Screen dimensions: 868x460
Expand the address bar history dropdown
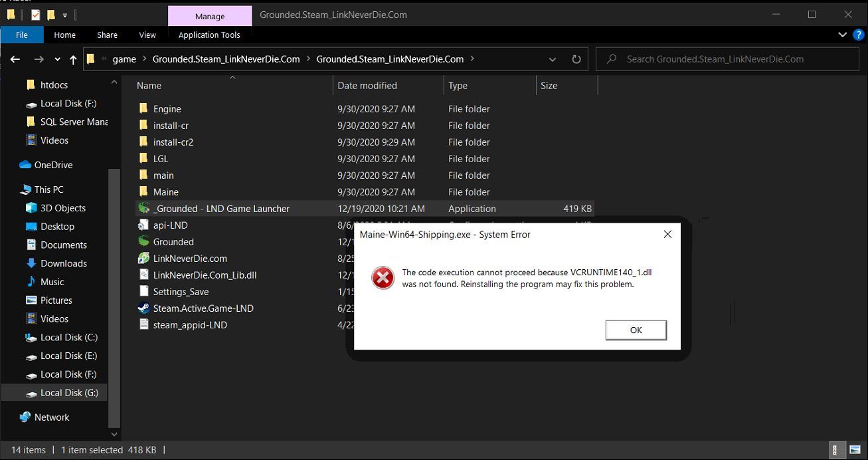pyautogui.click(x=553, y=59)
